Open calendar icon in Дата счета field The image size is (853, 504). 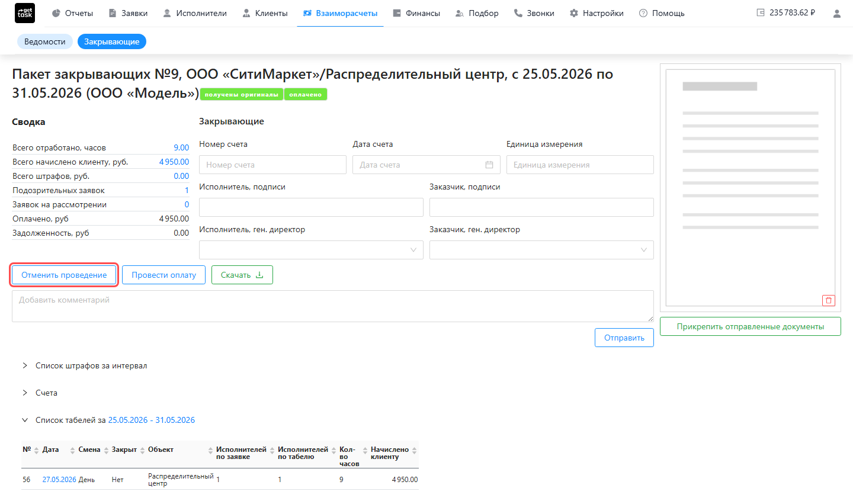click(489, 165)
